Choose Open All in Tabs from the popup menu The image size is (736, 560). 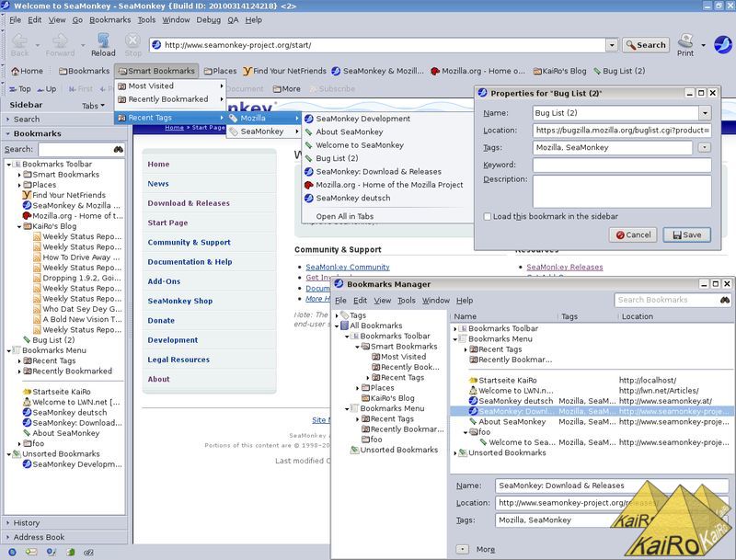[345, 217]
